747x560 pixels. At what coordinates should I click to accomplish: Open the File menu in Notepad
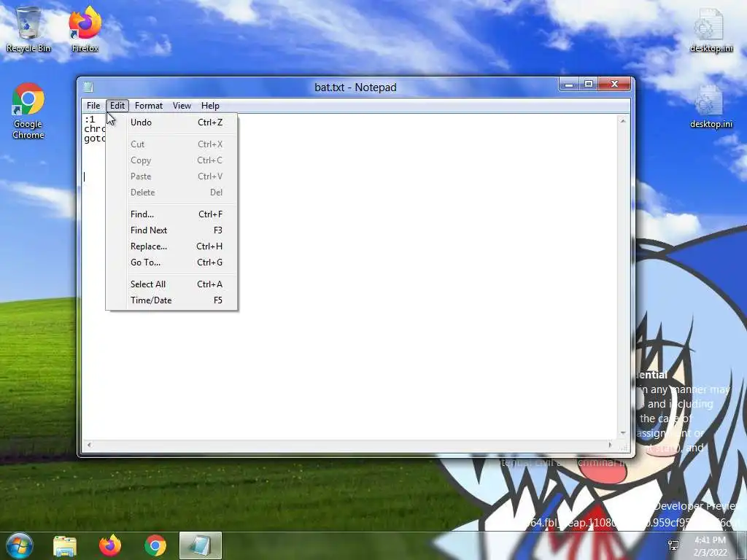pyautogui.click(x=93, y=106)
